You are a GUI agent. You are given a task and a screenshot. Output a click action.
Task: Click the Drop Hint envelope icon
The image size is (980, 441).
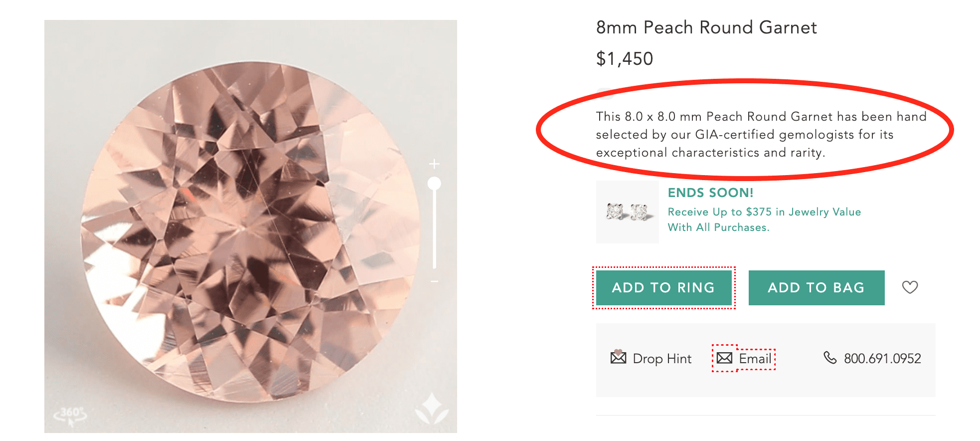click(x=618, y=357)
